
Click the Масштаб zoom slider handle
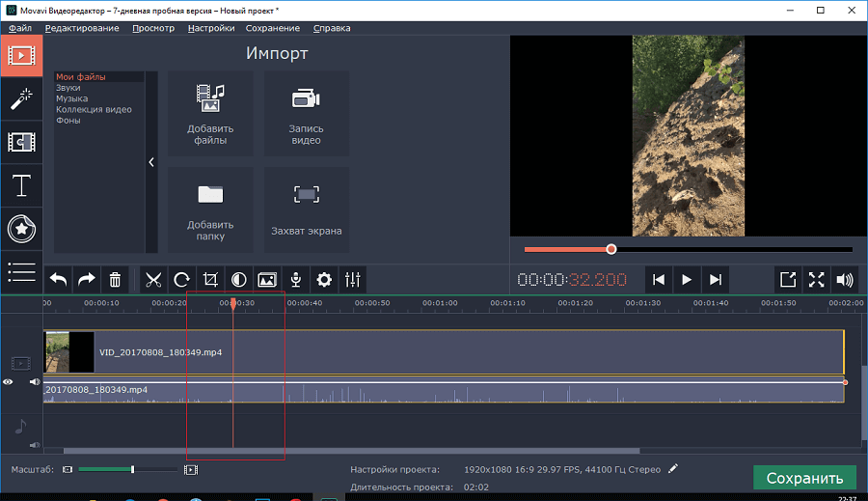coord(132,469)
